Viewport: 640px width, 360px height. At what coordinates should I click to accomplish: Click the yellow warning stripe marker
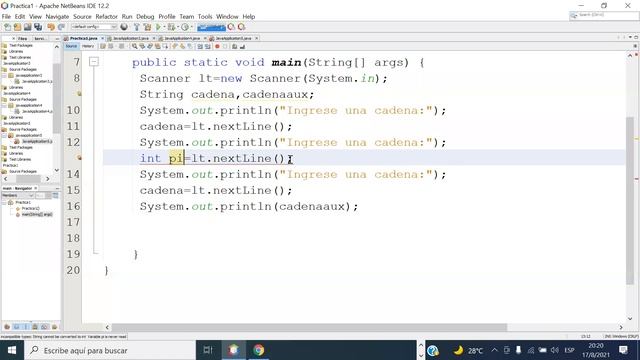(637, 139)
